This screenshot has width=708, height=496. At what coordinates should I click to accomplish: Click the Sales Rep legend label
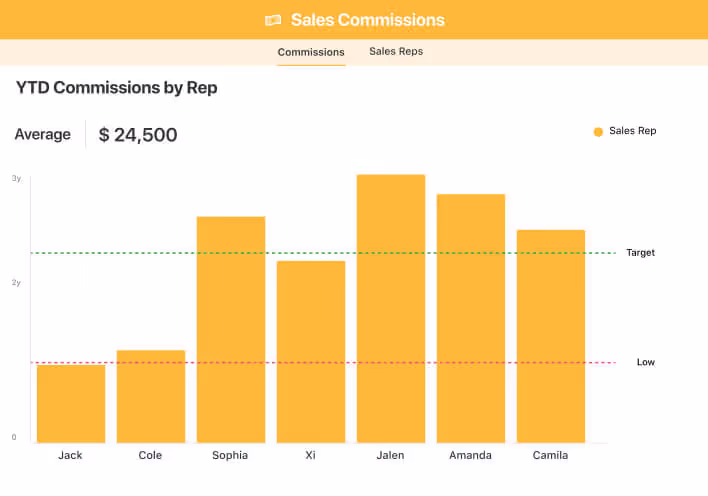632,131
